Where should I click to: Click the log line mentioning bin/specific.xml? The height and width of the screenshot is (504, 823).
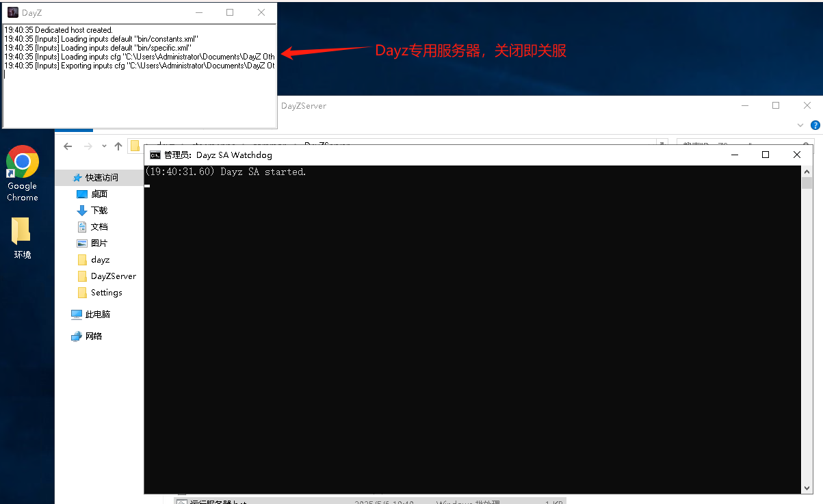click(98, 48)
